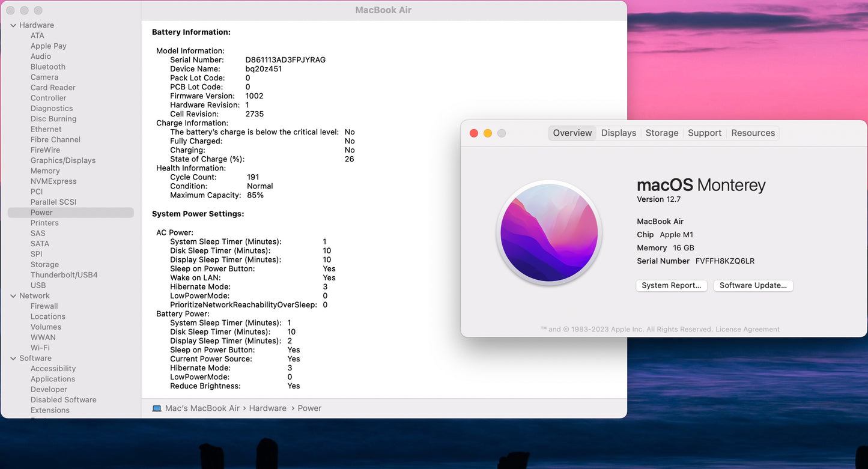
Task: Select Volumes under Network
Action: click(46, 327)
